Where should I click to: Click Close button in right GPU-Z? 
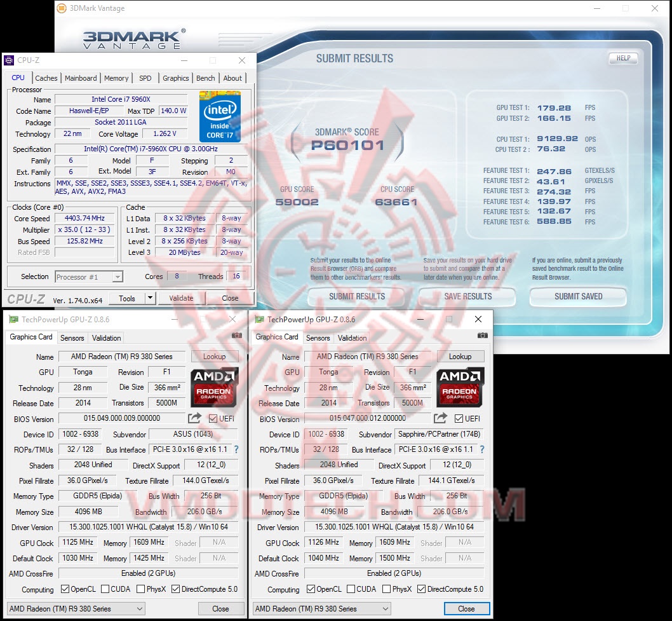467,608
